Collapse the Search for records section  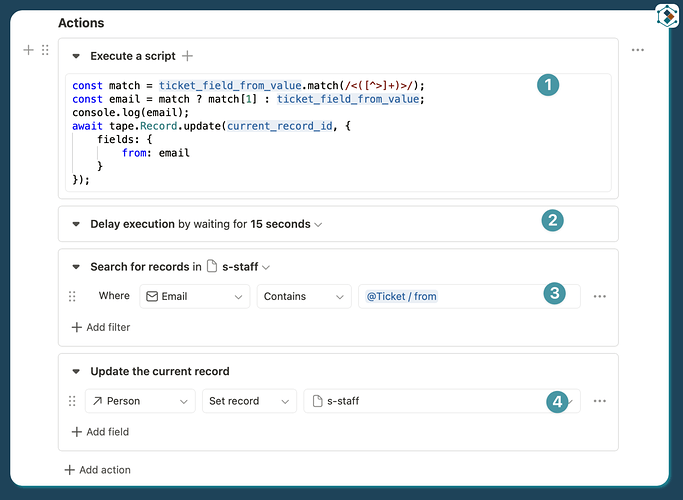coord(76,267)
